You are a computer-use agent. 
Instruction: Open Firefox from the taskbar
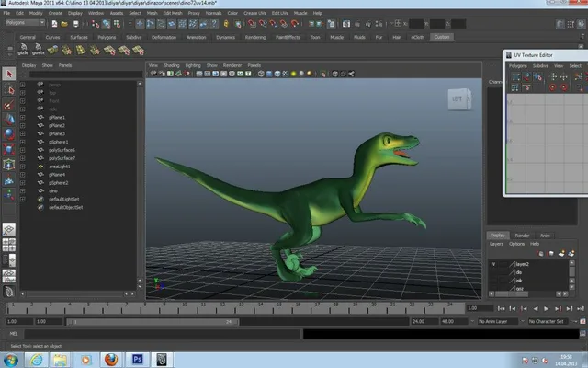click(x=111, y=360)
